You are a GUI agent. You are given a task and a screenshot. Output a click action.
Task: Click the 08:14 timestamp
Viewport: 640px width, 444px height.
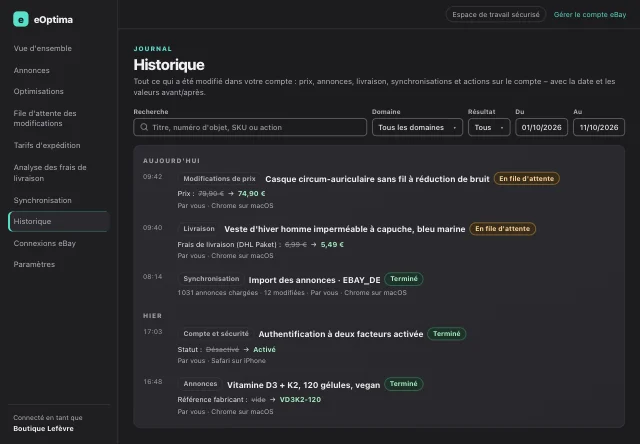pyautogui.click(x=152, y=277)
